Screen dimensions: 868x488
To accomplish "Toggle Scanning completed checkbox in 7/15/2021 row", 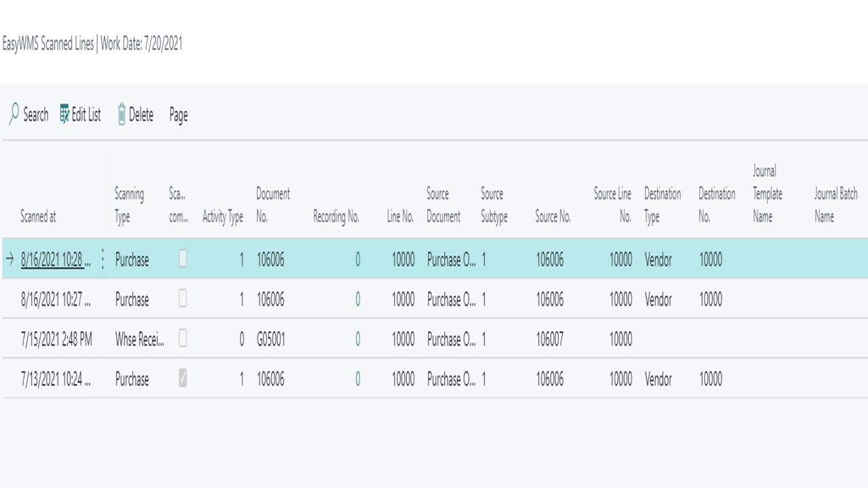I will [x=182, y=339].
